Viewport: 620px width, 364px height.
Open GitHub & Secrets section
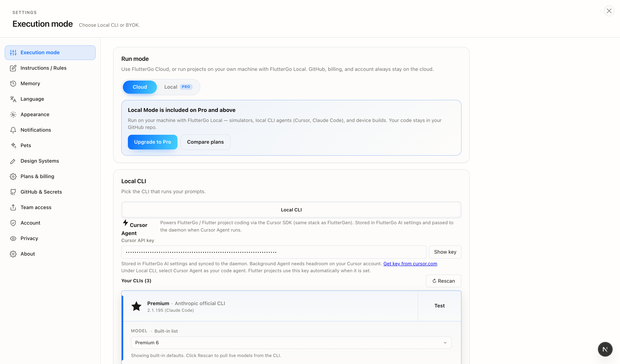point(50,192)
